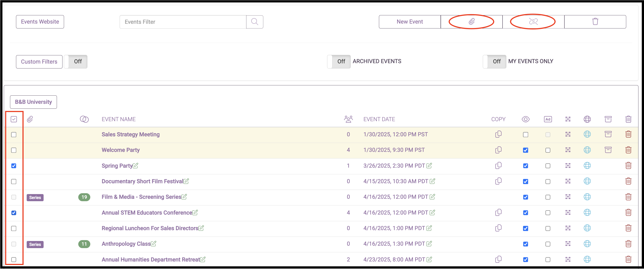Toggle the Custom Filters switch
644x269 pixels.
tap(76, 62)
